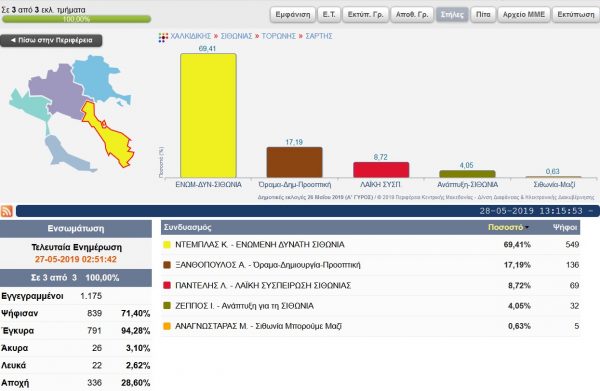Open the Εμφάνιση toolbar button
This screenshot has width=600, height=391.
293,15
